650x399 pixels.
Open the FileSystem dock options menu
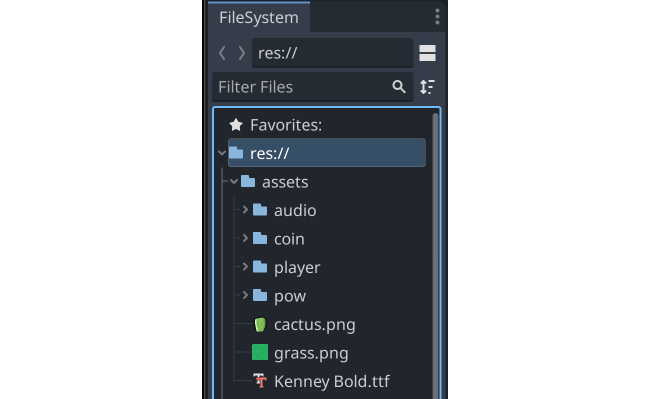[437, 17]
